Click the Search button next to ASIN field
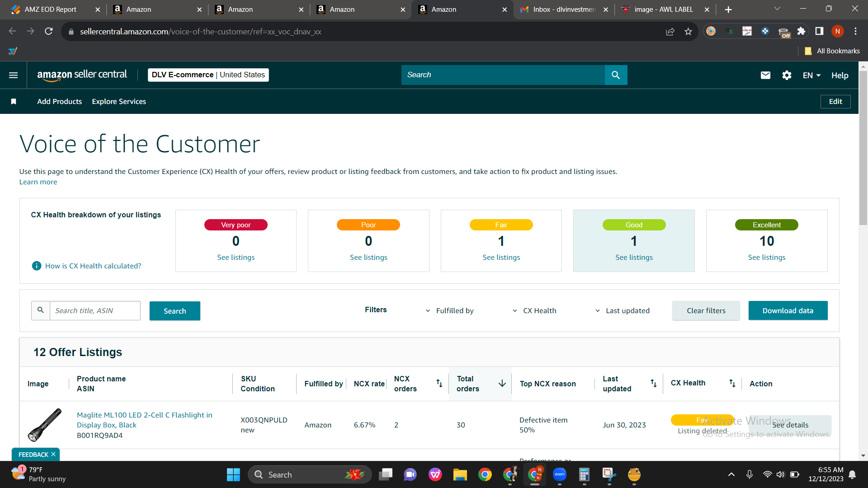Viewport: 868px width, 488px height. [x=175, y=311]
